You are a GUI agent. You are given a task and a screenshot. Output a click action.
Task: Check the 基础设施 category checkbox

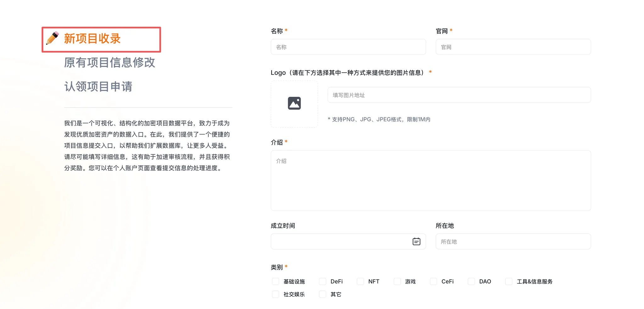(275, 281)
